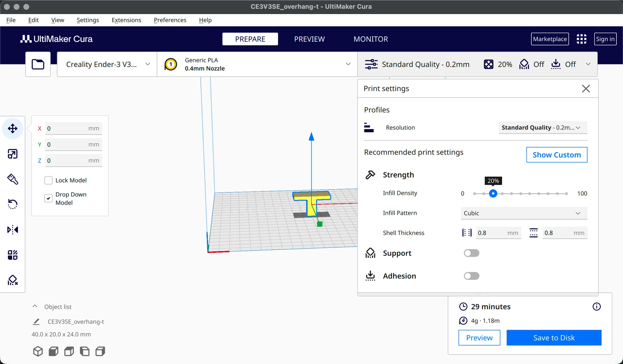Click the Show Custom button
The image size is (623, 364).
pos(557,155)
